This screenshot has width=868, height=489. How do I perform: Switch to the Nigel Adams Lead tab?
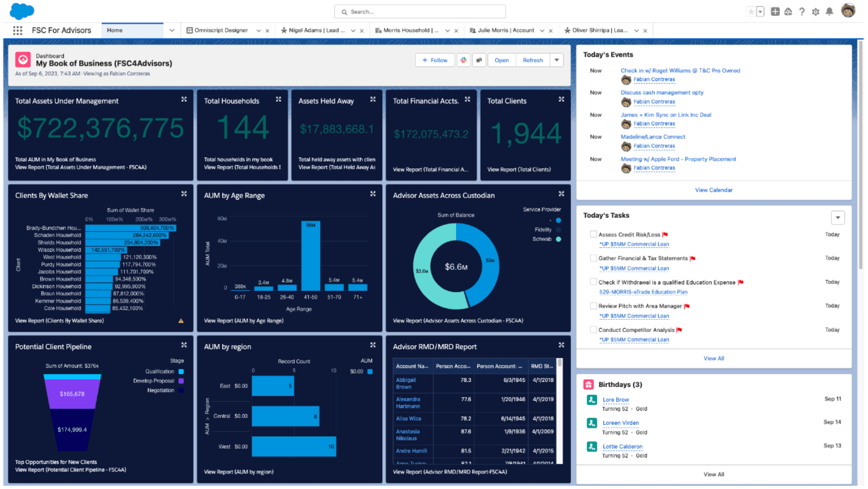point(313,31)
